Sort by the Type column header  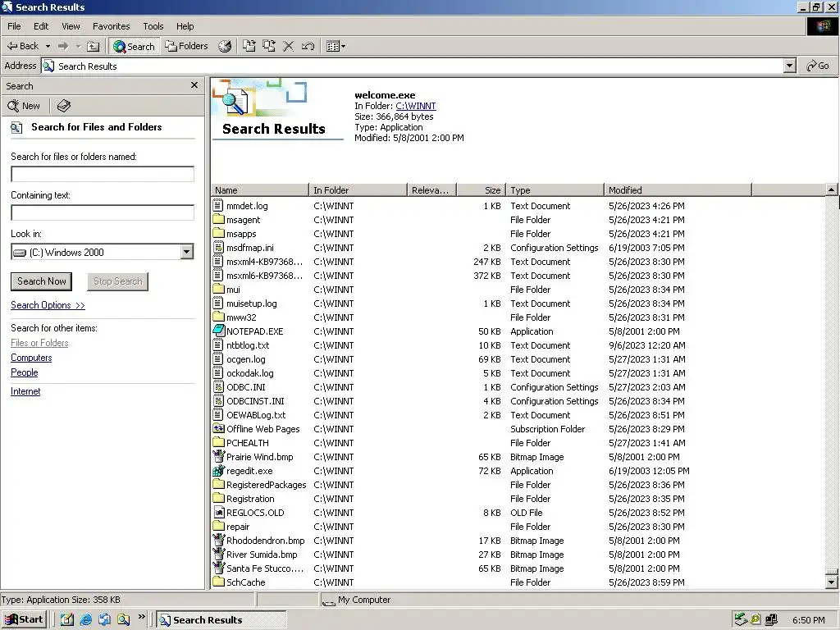click(x=555, y=190)
